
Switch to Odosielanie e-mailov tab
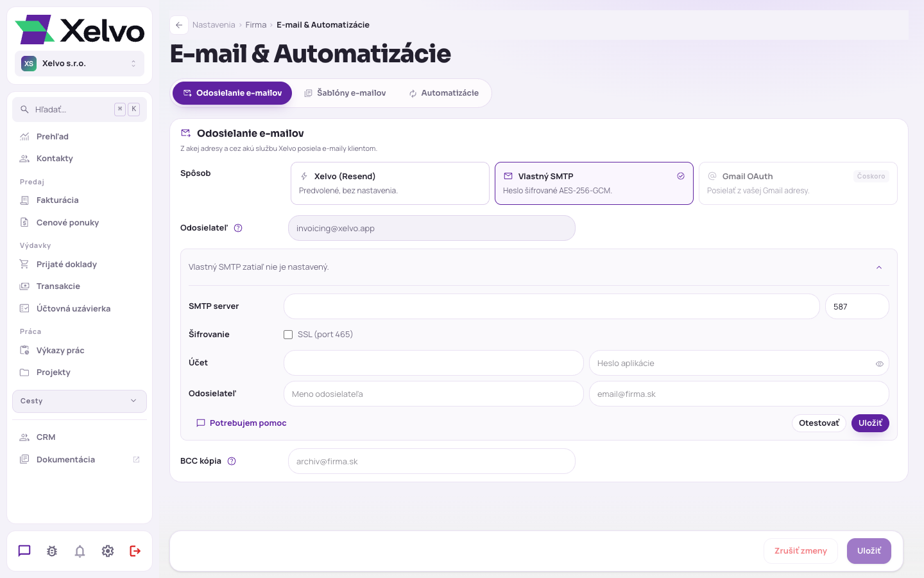[232, 93]
